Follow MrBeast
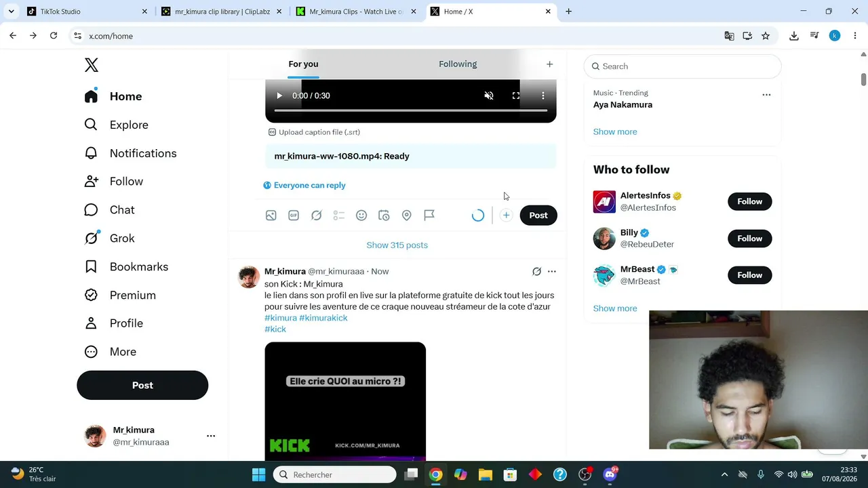The width and height of the screenshot is (868, 488). pyautogui.click(x=750, y=275)
